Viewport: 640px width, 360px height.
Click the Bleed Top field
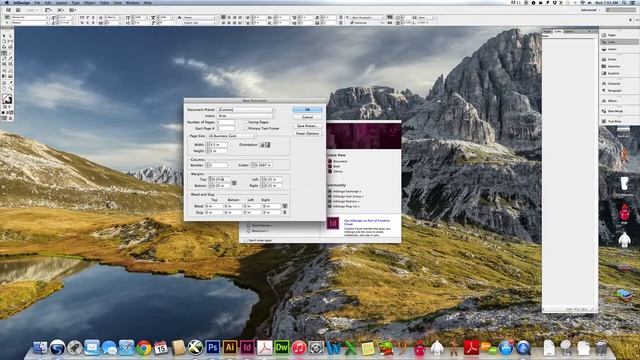pos(214,206)
